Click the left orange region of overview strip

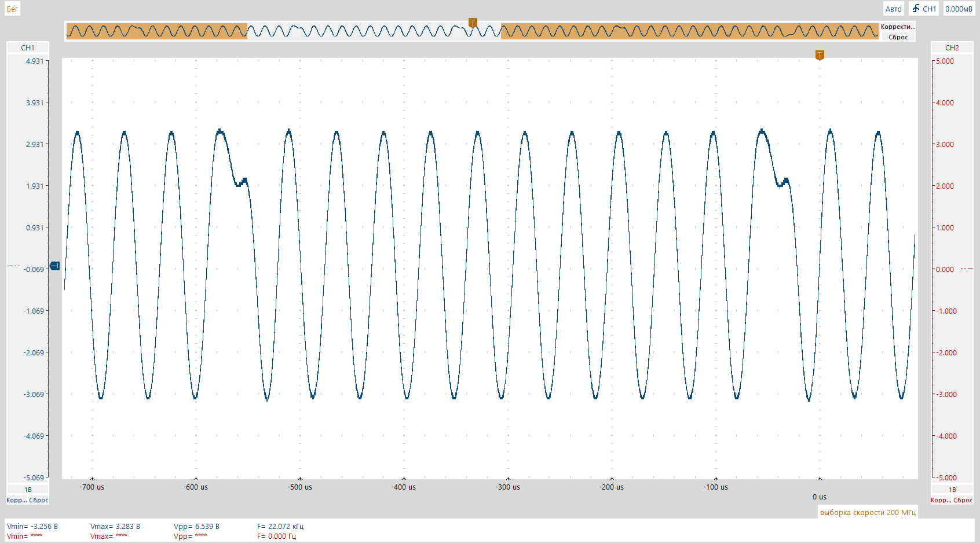[x=157, y=31]
